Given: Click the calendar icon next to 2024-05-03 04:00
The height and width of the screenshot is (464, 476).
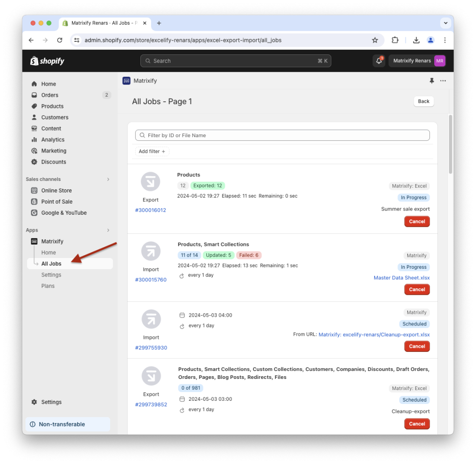Looking at the screenshot, I should [x=182, y=315].
